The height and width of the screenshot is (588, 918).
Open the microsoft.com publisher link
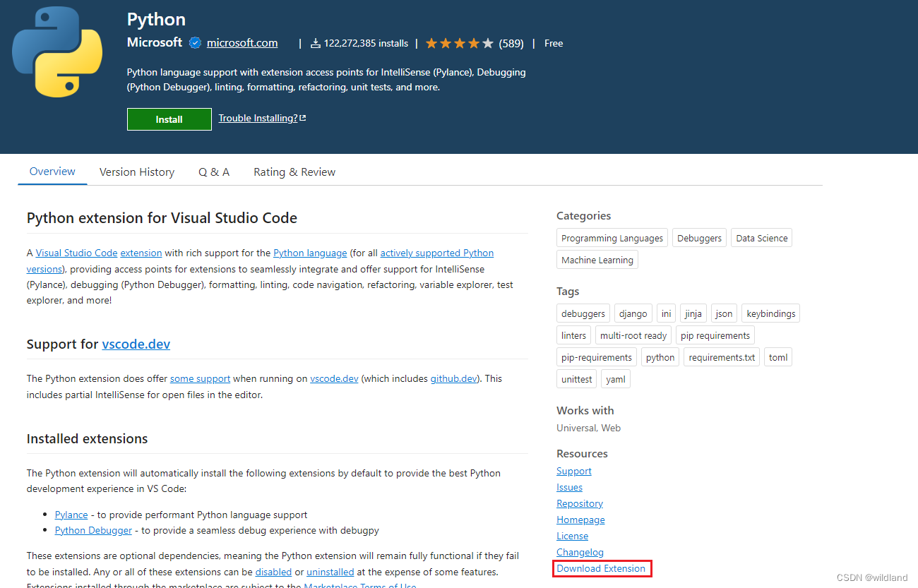[x=242, y=43]
